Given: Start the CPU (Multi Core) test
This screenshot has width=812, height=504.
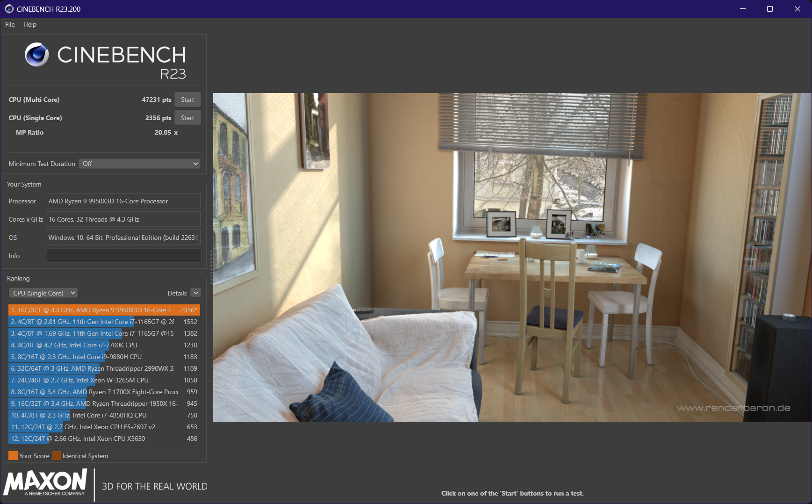Looking at the screenshot, I should pyautogui.click(x=187, y=100).
